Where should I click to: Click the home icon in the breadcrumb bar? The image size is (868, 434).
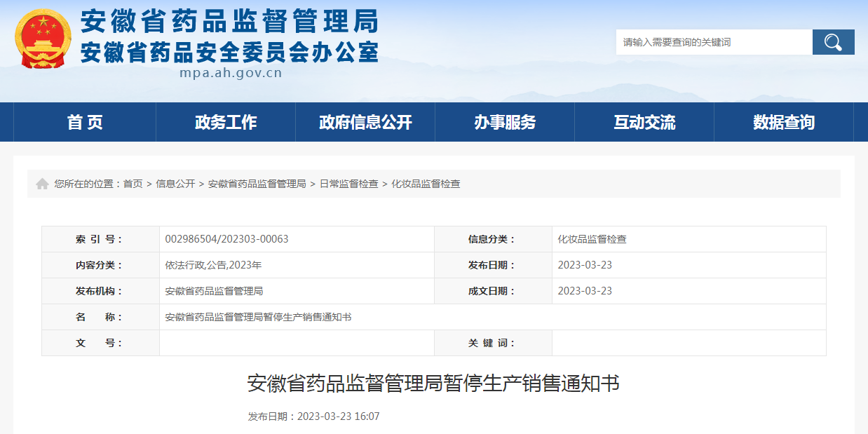coord(41,183)
